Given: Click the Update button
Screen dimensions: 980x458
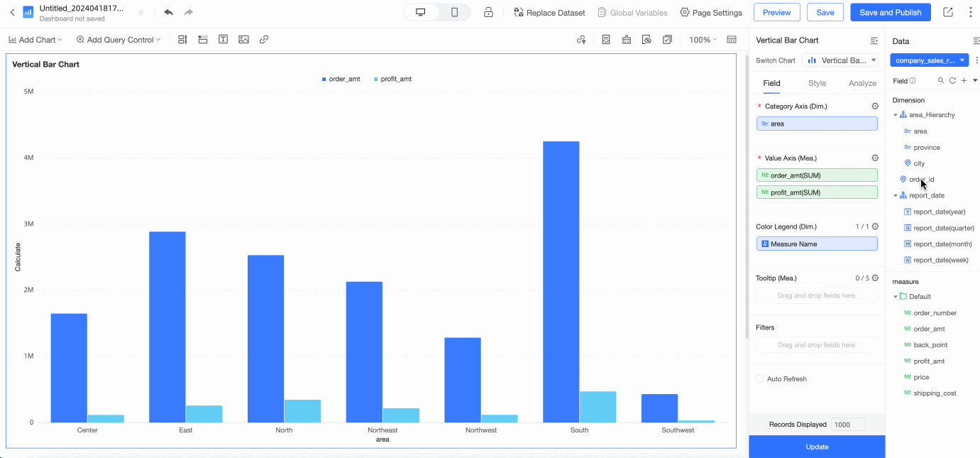Looking at the screenshot, I should click(x=817, y=447).
